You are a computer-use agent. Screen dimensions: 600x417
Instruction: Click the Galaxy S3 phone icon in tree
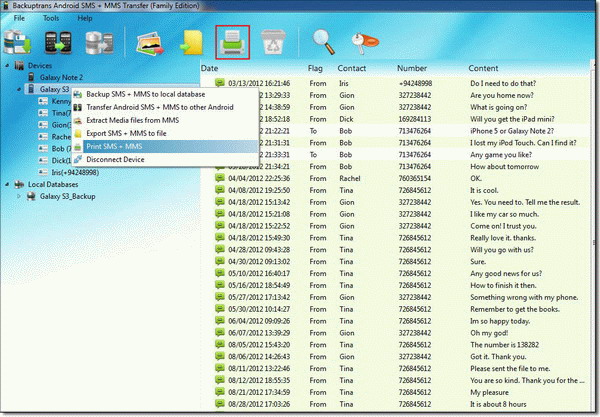tap(31, 89)
